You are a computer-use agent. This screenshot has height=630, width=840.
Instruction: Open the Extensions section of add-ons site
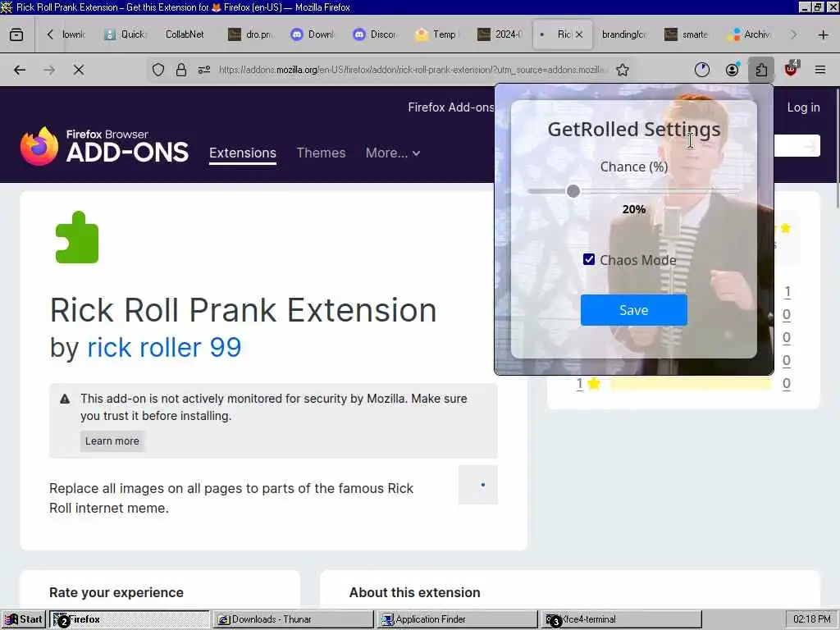tap(243, 153)
